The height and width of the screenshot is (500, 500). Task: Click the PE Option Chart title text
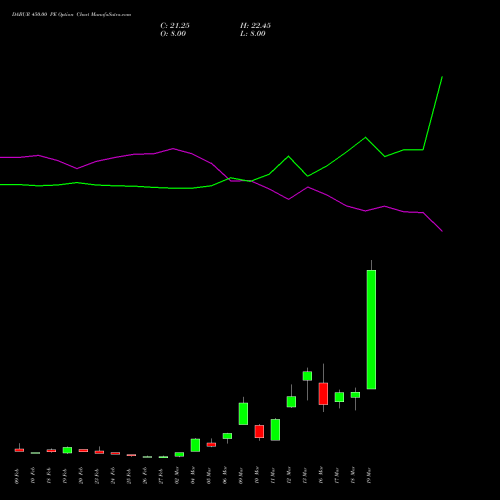tap(71, 15)
